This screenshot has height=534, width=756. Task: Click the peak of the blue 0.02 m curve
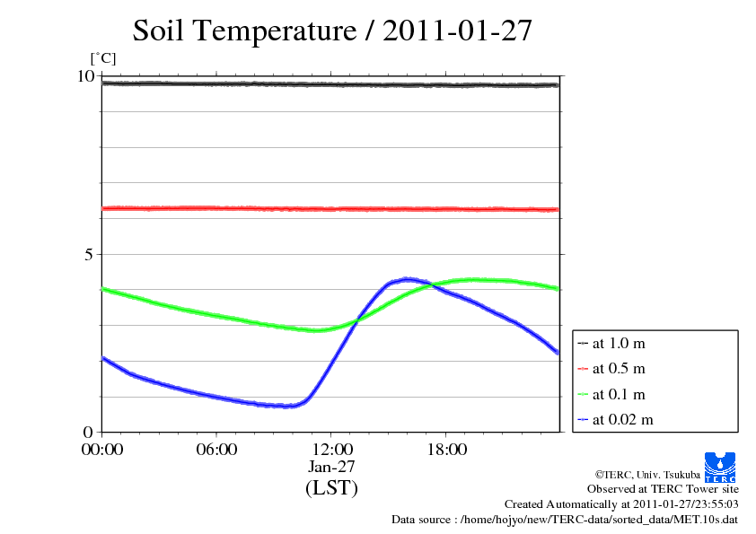(x=408, y=279)
